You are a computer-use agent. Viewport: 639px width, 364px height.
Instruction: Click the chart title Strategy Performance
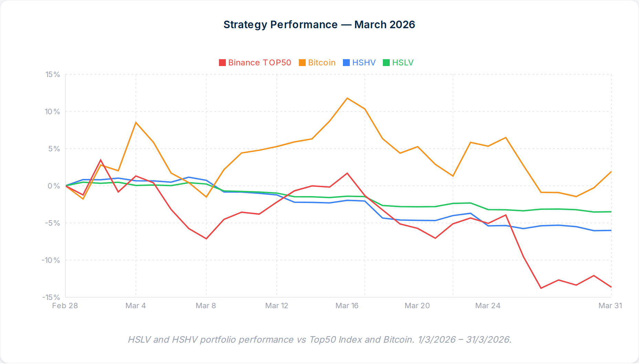coord(319,25)
